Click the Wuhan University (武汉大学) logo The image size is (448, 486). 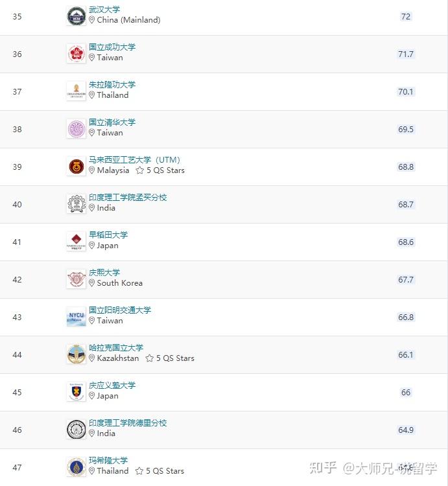click(x=76, y=16)
